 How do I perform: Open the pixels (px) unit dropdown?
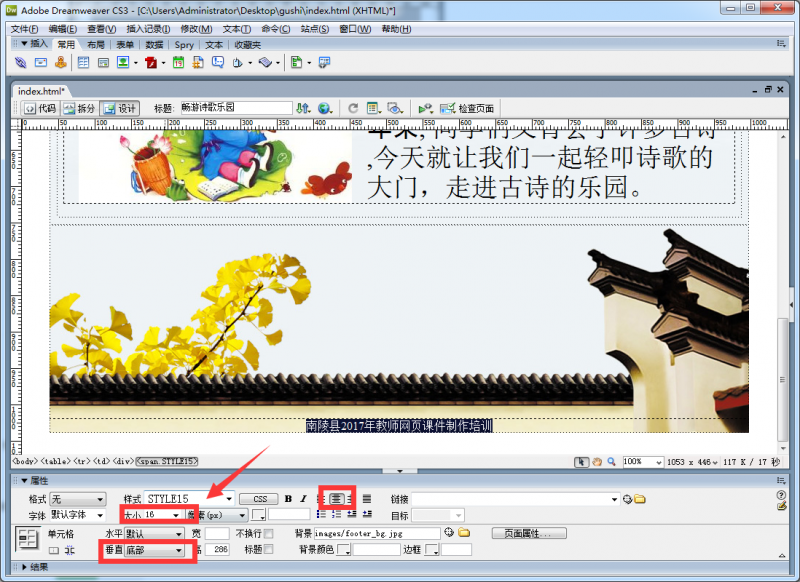pyautogui.click(x=217, y=515)
